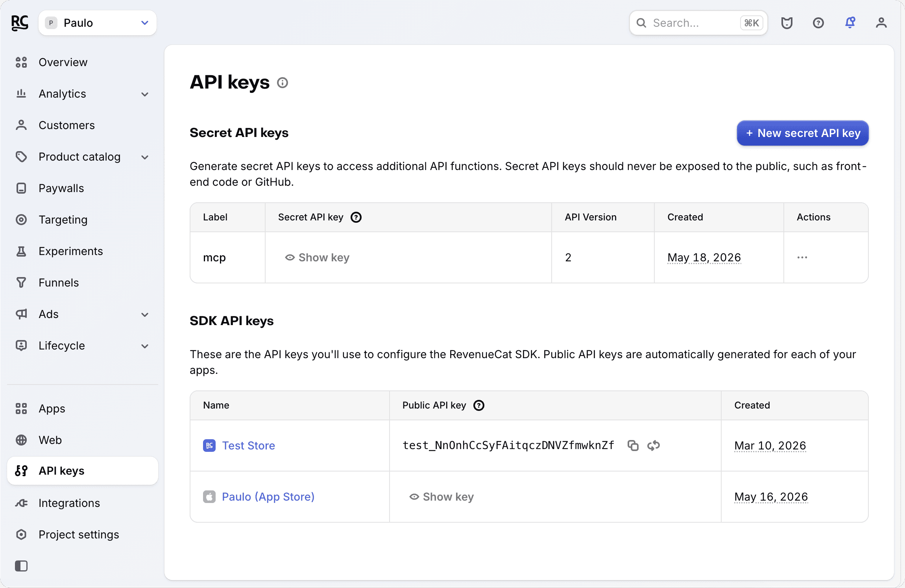The height and width of the screenshot is (588, 905).
Task: Open the Test Store link
Action: click(249, 446)
